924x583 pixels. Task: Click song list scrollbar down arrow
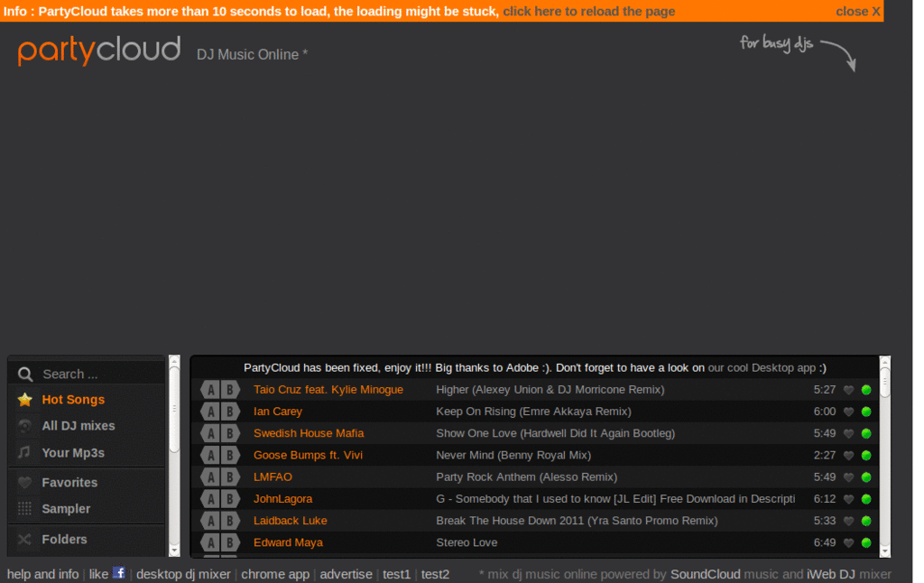click(884, 551)
